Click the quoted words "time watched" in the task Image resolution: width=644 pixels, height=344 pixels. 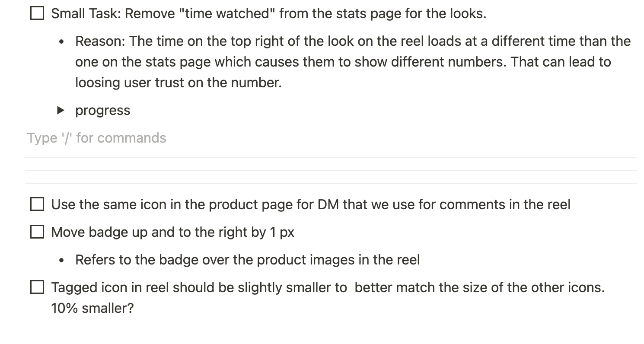tap(227, 13)
